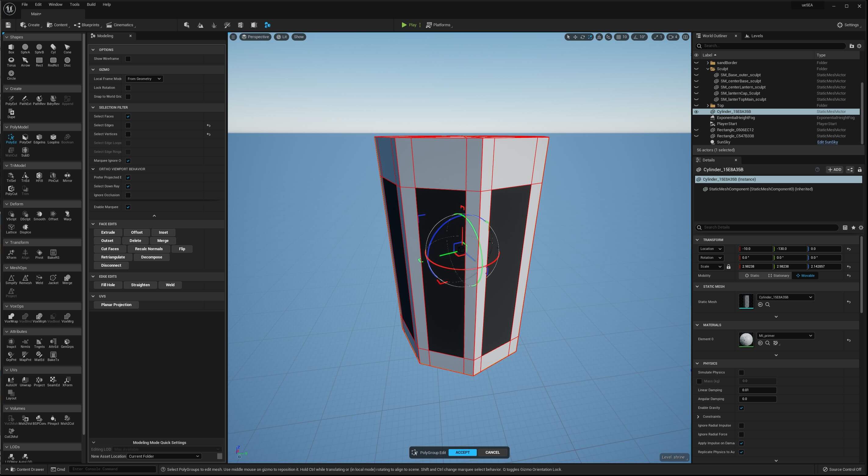
Task: Select the Smooth deform tool
Action: [39, 215]
